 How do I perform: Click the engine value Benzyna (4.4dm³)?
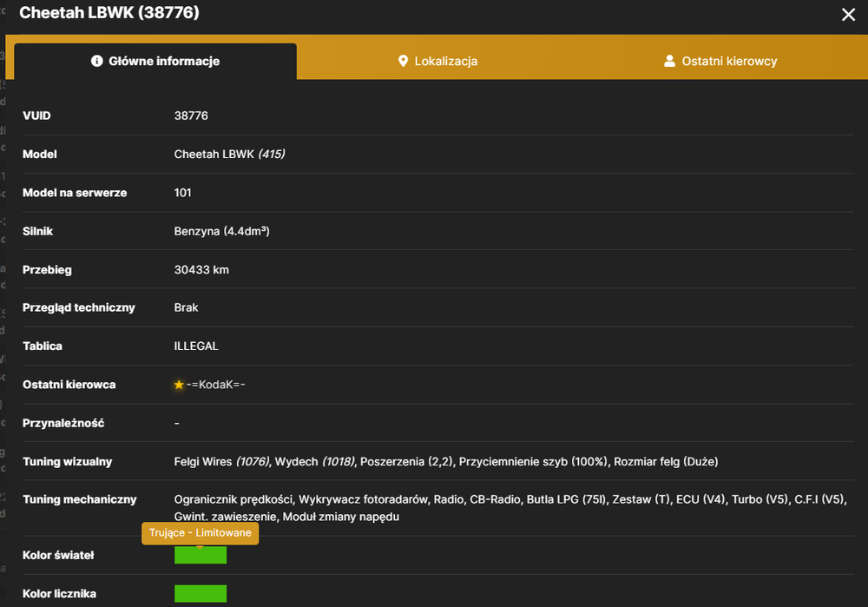[x=222, y=231]
